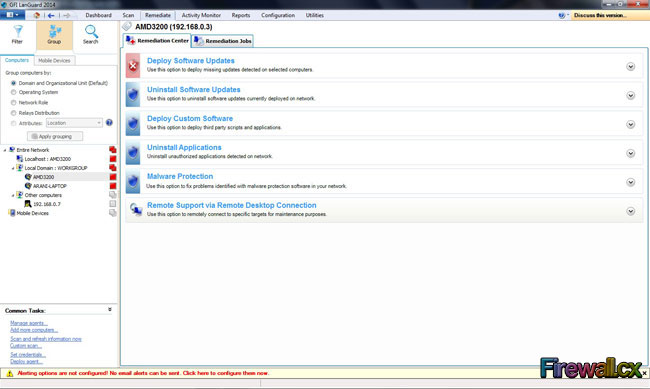The image size is (650, 389).
Task: Select ARANI-LAPTOP in the computer tree
Action: coord(49,186)
